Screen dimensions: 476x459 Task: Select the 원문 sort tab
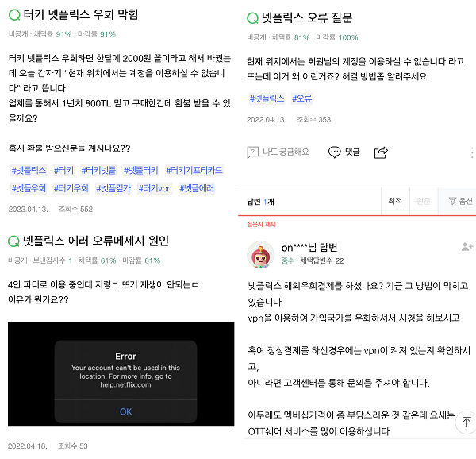[424, 201]
